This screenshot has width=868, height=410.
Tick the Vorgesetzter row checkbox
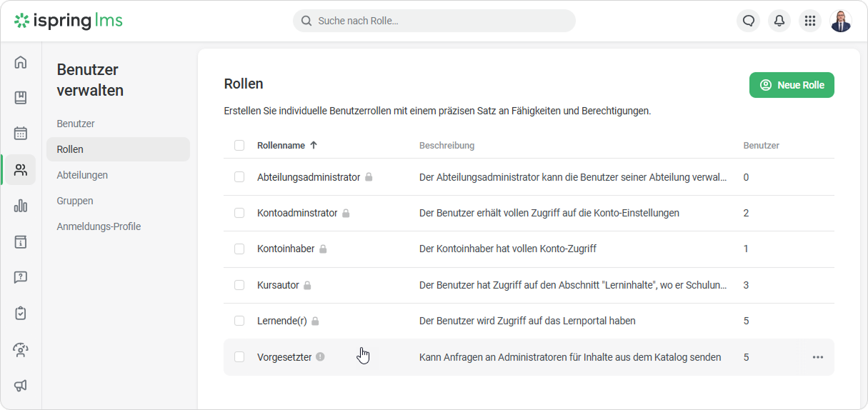pyautogui.click(x=239, y=356)
